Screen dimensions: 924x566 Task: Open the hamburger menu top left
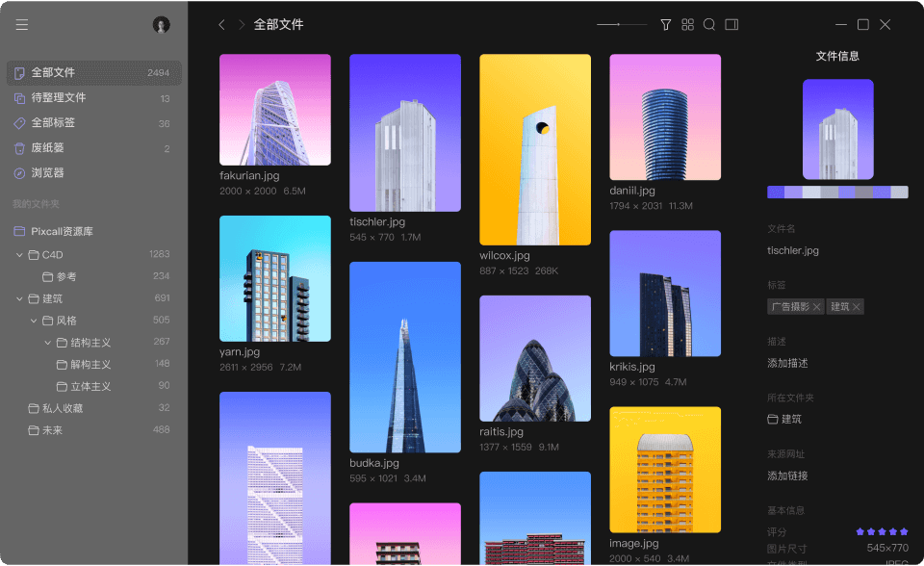tap(22, 24)
